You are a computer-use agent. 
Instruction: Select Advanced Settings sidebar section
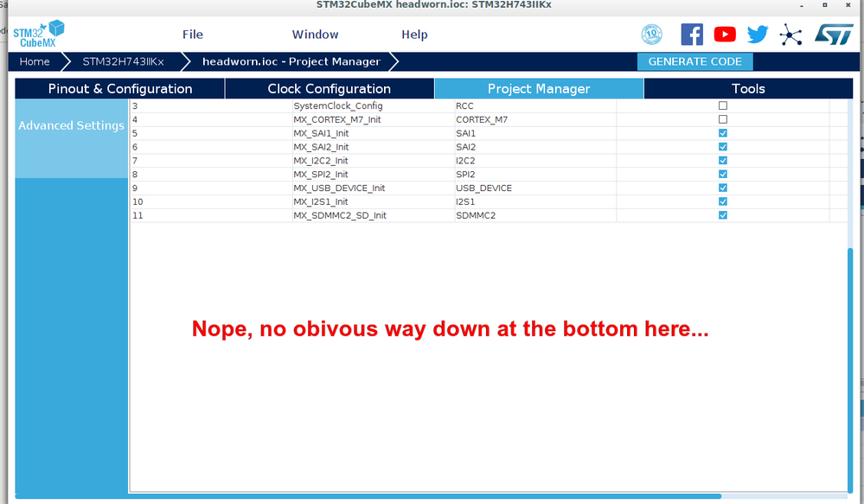[x=71, y=125]
